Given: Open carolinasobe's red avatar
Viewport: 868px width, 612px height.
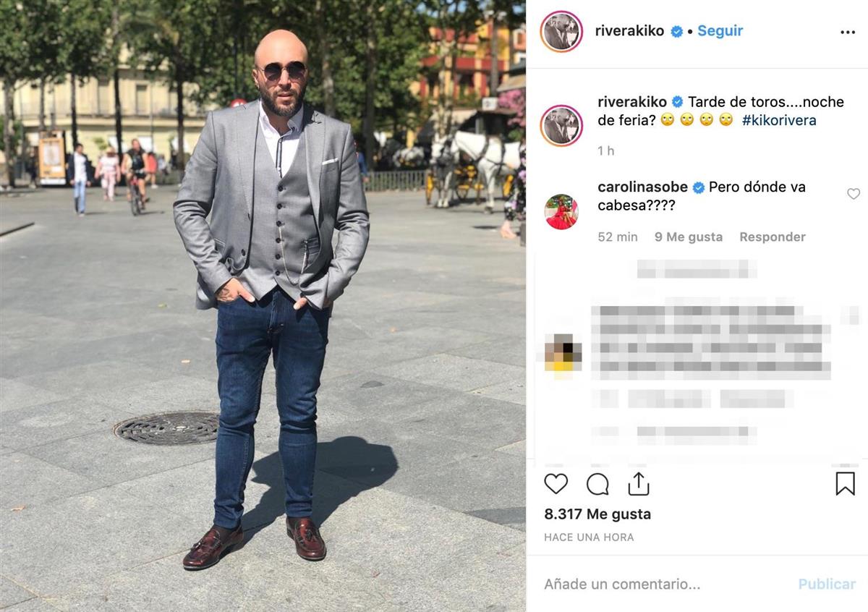Looking at the screenshot, I should pos(561,212).
